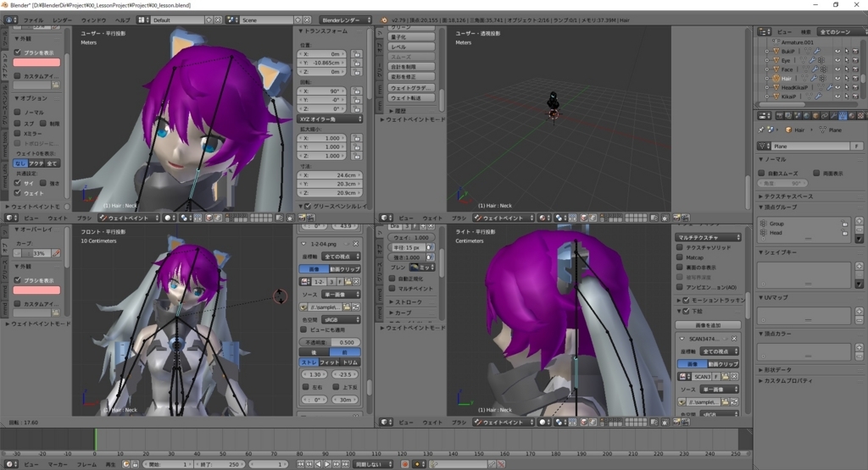Screen dimensions: 868x470
Task: Open the マルチテクスチャ shading dropdown
Action: pyautogui.click(x=708, y=237)
